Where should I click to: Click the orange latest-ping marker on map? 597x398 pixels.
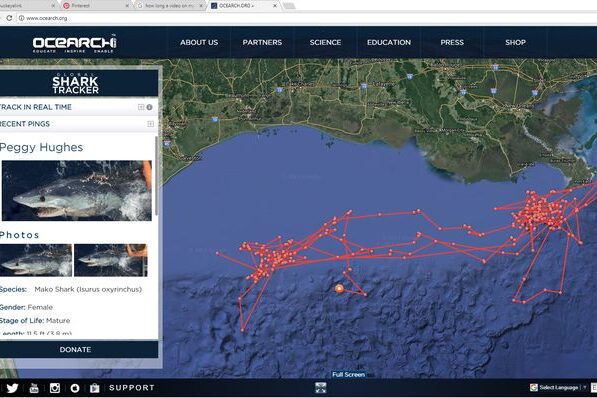[x=340, y=289]
